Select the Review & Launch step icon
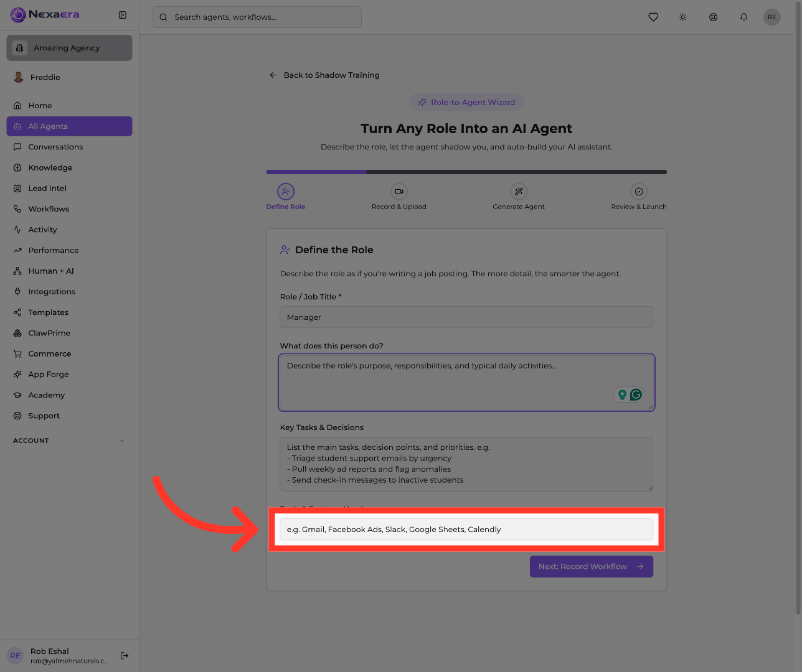Screen dimensions: 802x672 point(639,192)
